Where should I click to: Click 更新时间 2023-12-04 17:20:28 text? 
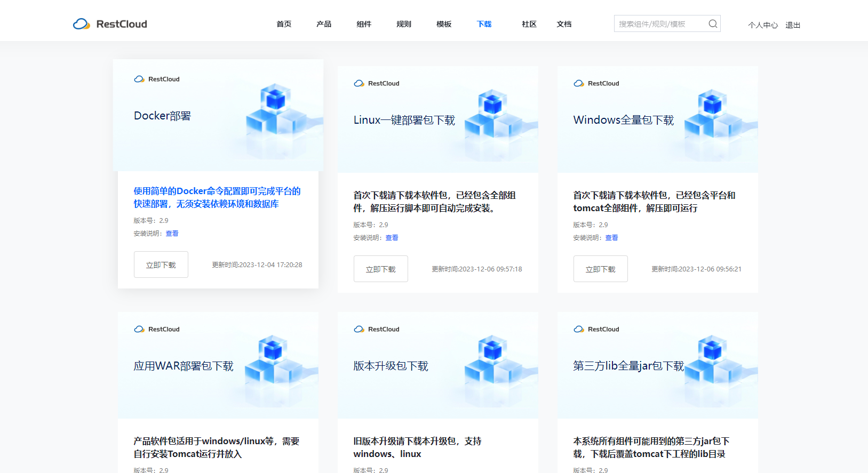coord(257,264)
